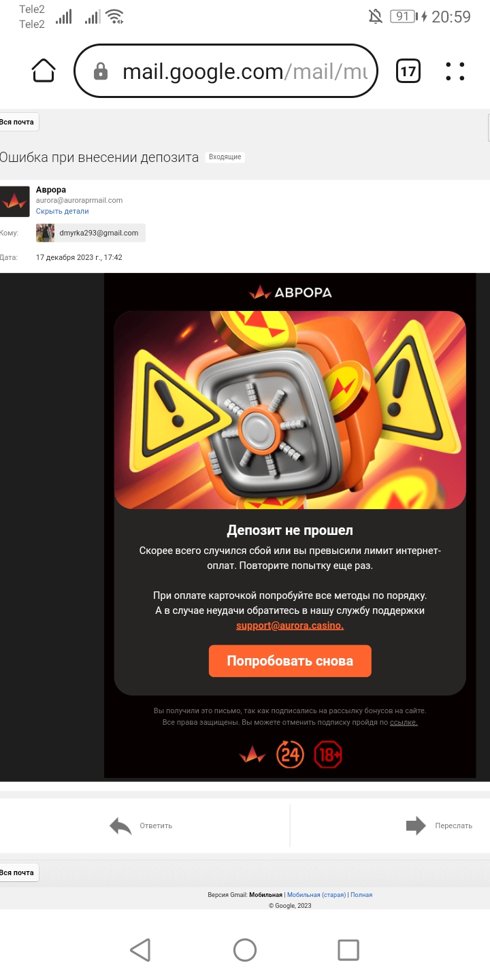Tap the 18+ age restriction icon
The height and width of the screenshot is (980, 490).
pos(328,754)
